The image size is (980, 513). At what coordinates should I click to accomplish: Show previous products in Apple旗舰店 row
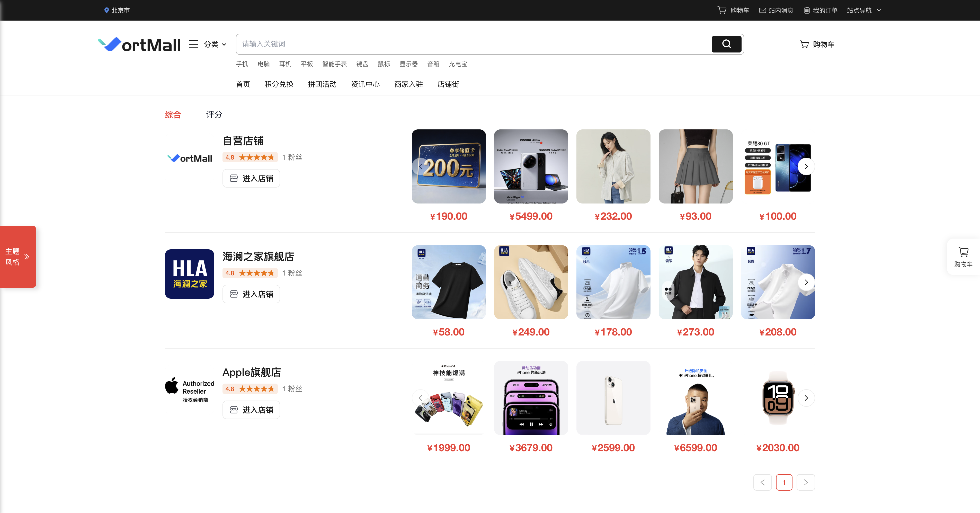[420, 398]
